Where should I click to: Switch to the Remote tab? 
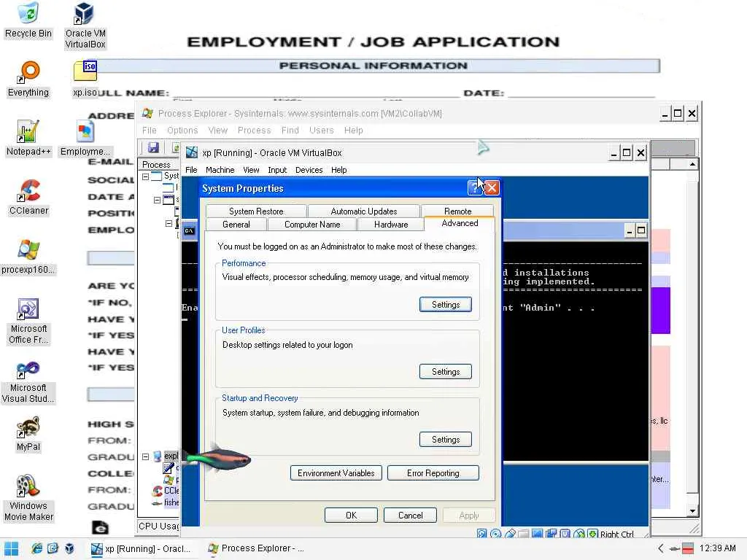(458, 211)
